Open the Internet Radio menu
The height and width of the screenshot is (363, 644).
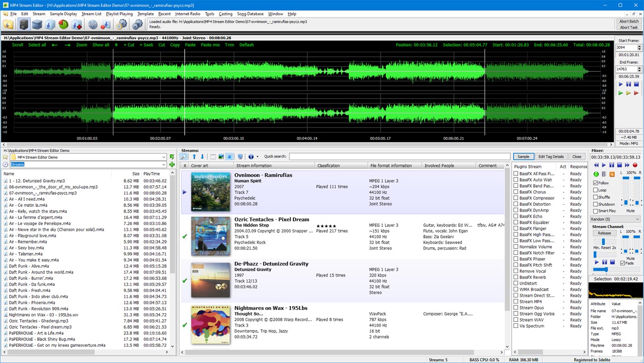pyautogui.click(x=188, y=14)
